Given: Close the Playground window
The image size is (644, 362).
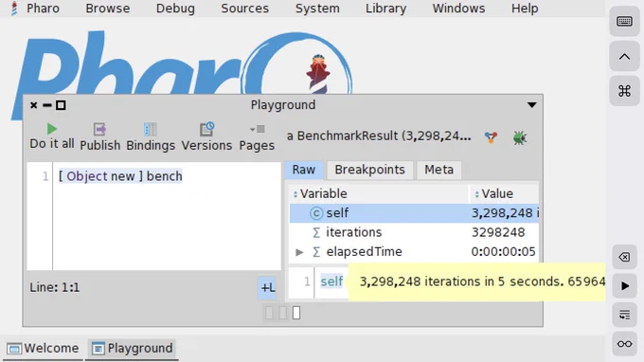Looking at the screenshot, I should pyautogui.click(x=34, y=105).
